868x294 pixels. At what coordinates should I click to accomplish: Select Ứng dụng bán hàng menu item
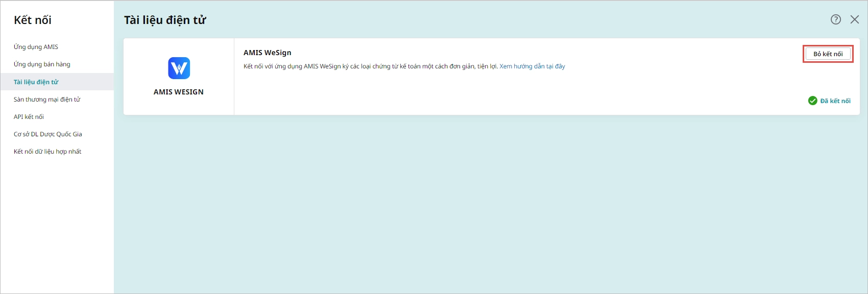(x=57, y=64)
